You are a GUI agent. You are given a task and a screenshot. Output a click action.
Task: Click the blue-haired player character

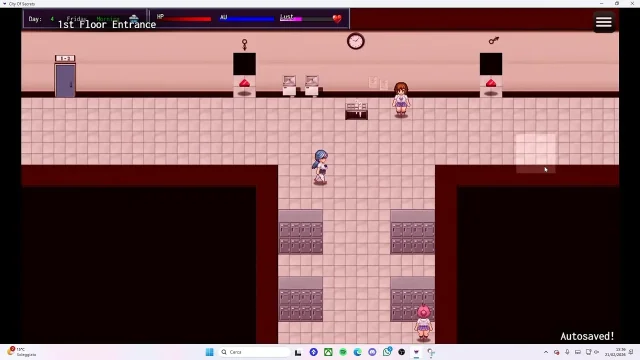pyautogui.click(x=320, y=167)
